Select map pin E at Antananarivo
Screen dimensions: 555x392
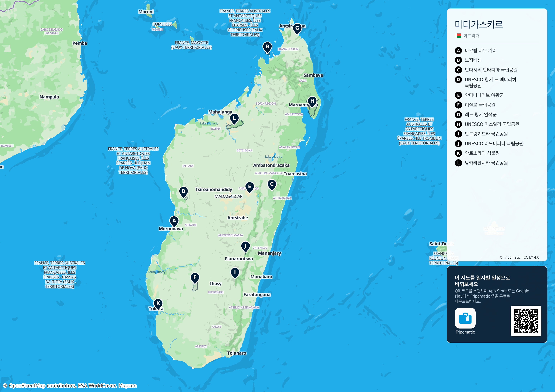point(249,187)
